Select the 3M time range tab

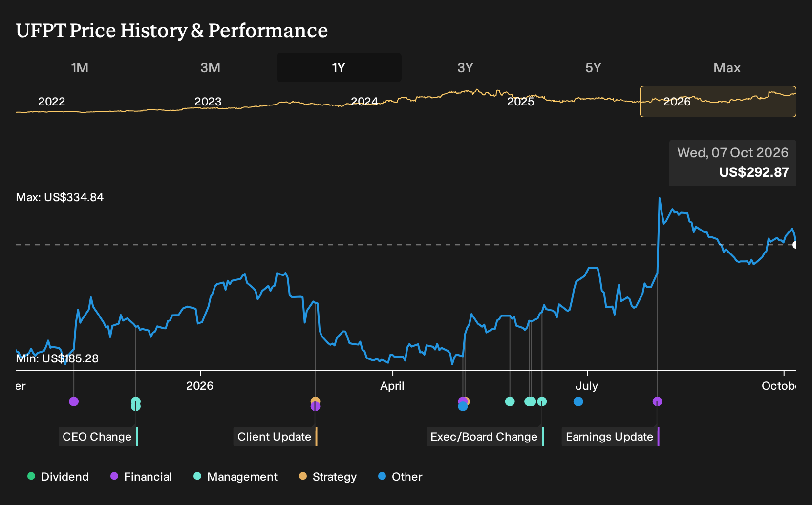coord(210,67)
